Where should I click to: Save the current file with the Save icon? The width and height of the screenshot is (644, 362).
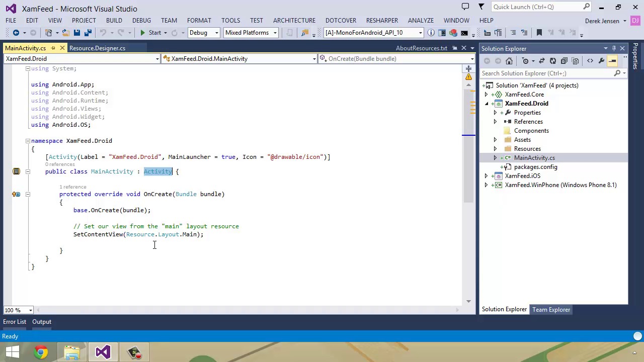(76, 33)
